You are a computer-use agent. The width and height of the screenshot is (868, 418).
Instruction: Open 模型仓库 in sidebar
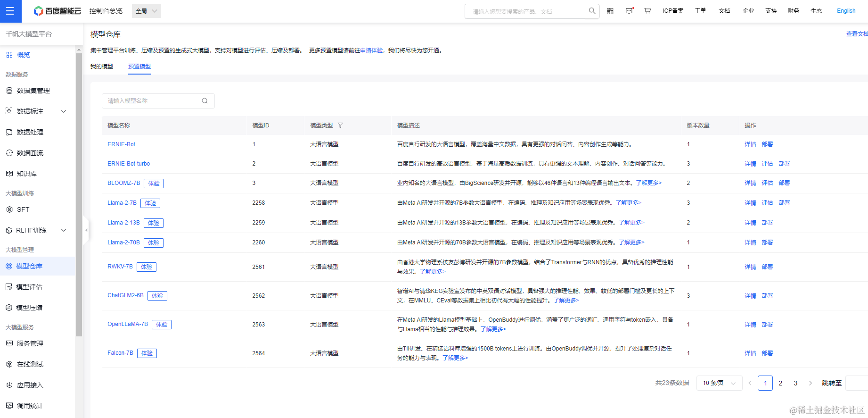(38, 266)
